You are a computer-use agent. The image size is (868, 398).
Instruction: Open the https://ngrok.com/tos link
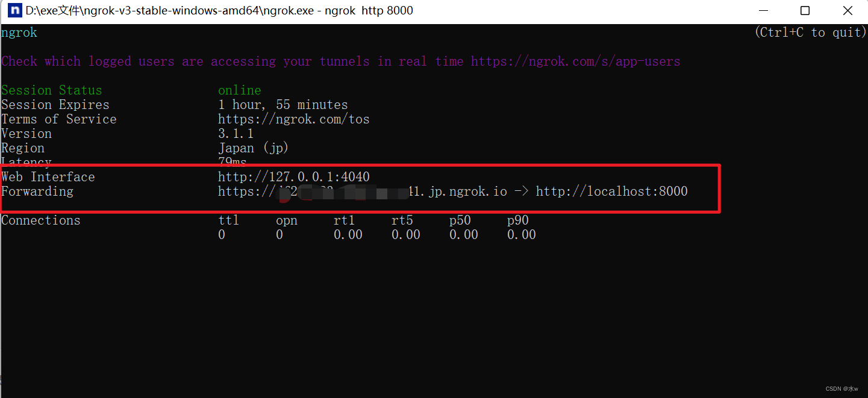(294, 119)
